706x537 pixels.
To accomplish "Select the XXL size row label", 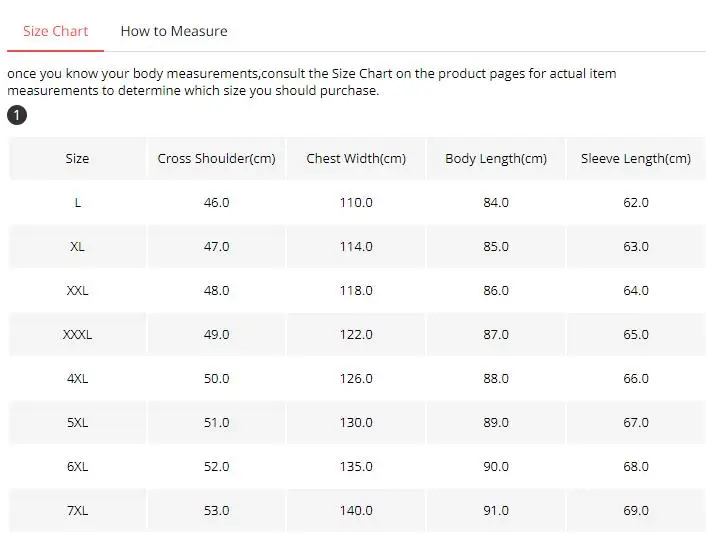I will [77, 290].
